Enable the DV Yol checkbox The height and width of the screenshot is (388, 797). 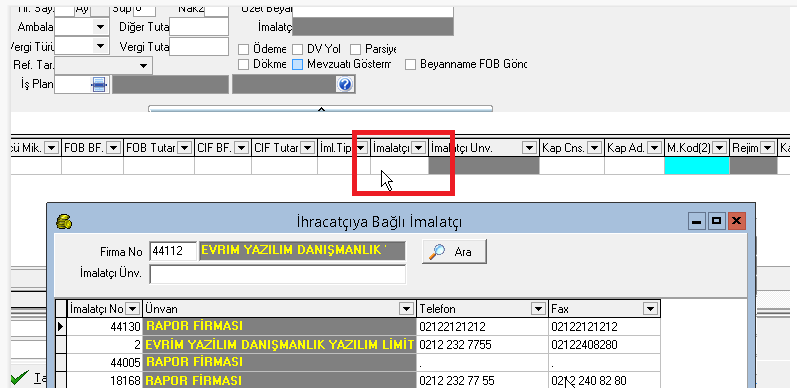click(x=297, y=49)
